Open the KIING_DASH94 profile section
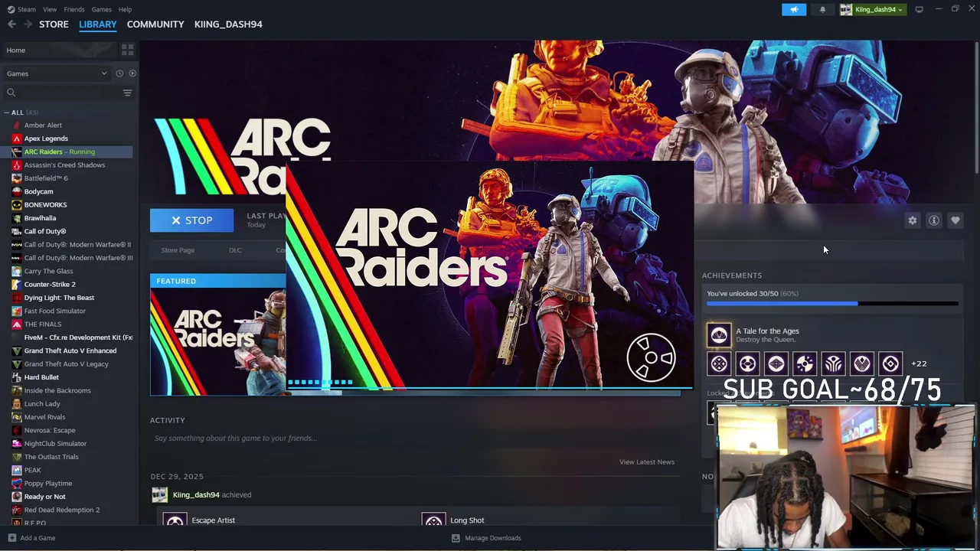Screen dimensions: 980x551 tap(228, 24)
